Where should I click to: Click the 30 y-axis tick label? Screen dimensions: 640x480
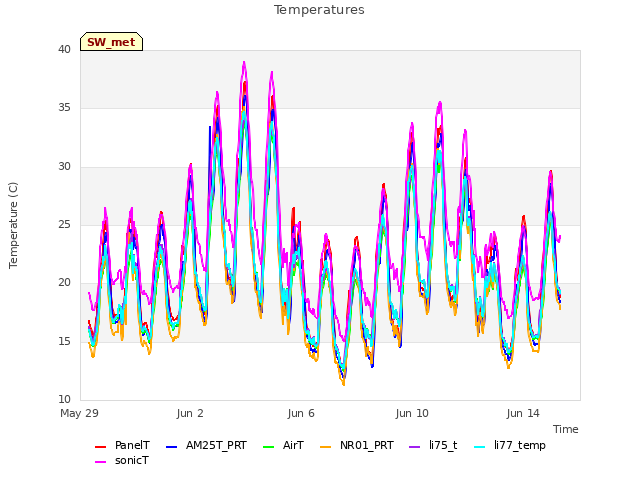(x=64, y=167)
